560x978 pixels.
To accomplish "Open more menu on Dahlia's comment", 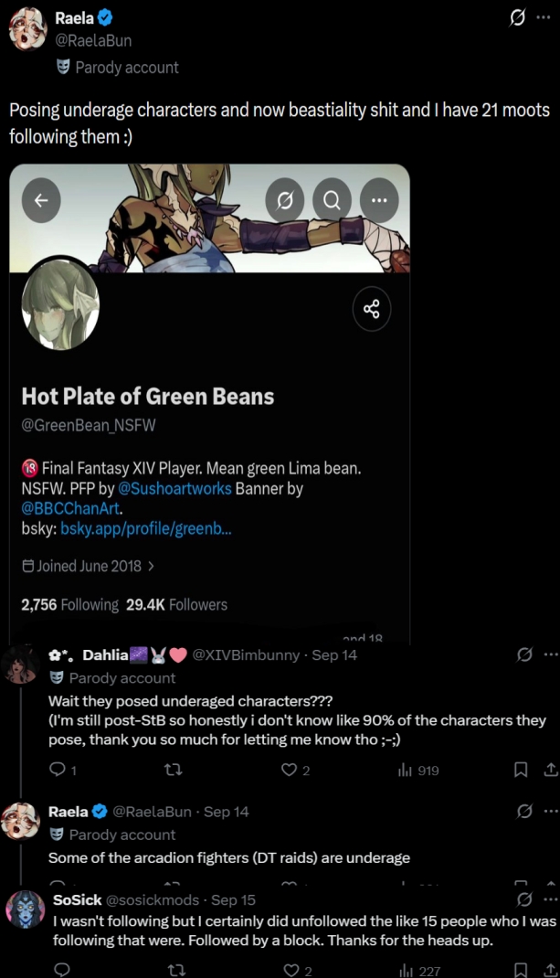I will tap(551, 655).
